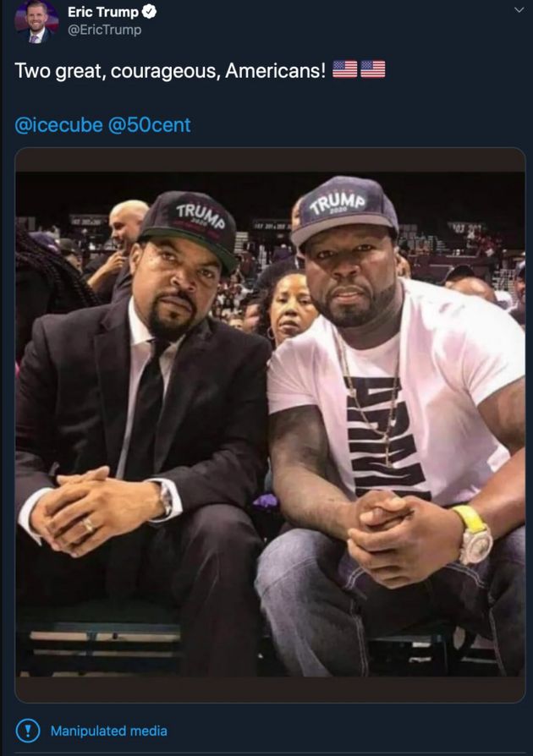
Task: Click the tweet text about courageous Americans
Action: point(169,70)
